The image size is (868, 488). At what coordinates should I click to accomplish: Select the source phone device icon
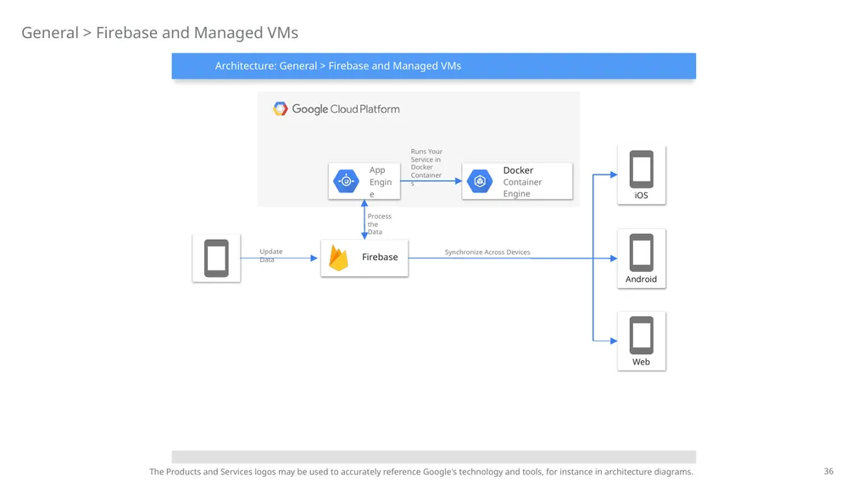216,258
